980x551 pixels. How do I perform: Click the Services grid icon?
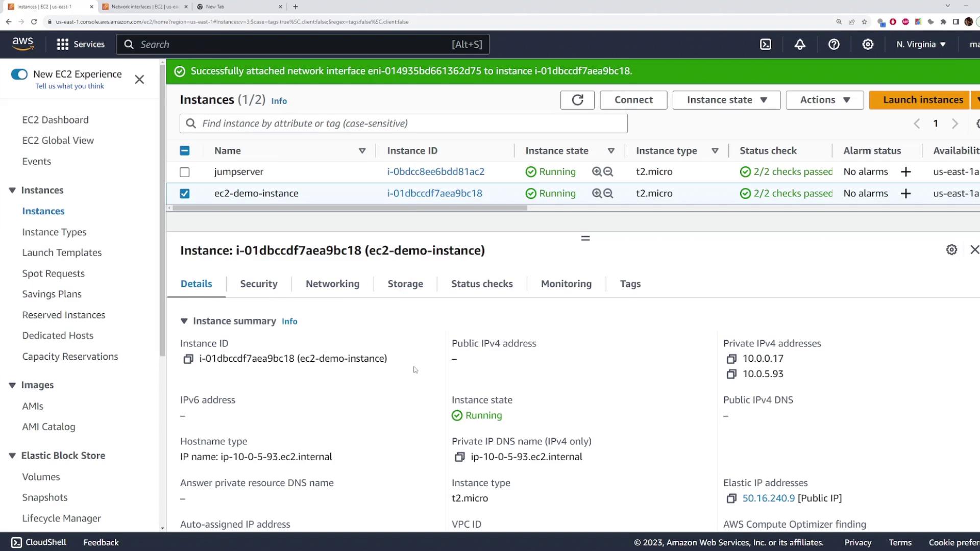[63, 44]
